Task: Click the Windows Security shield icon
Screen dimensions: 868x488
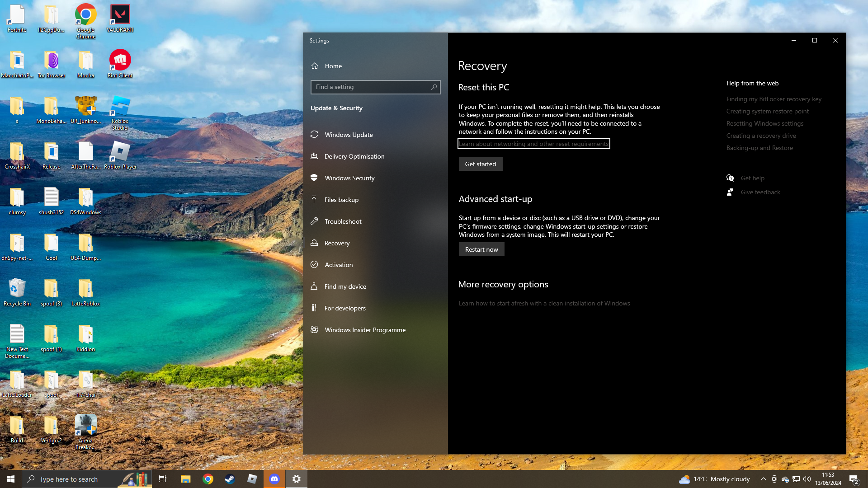Action: click(x=314, y=178)
